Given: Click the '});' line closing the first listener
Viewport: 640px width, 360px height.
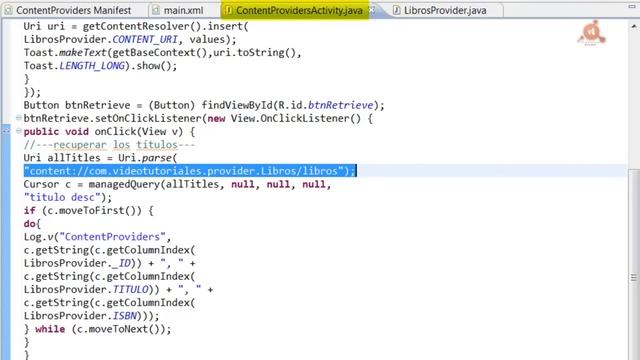Looking at the screenshot, I should coord(32,92).
